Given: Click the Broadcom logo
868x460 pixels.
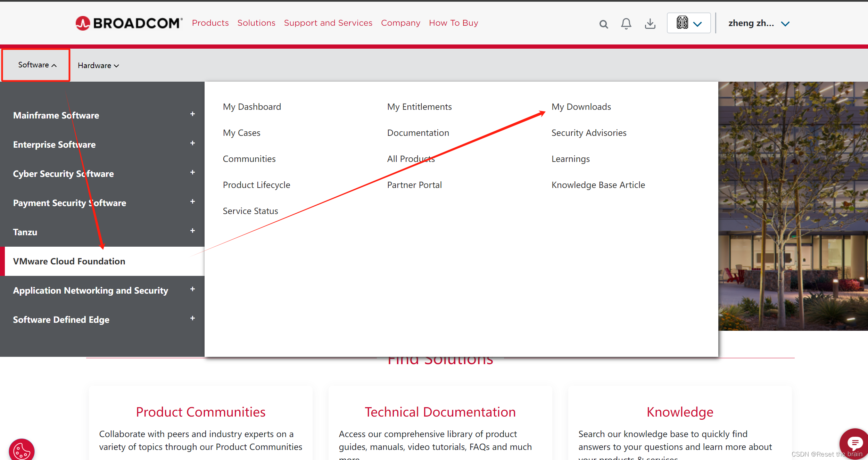Looking at the screenshot, I should [129, 23].
